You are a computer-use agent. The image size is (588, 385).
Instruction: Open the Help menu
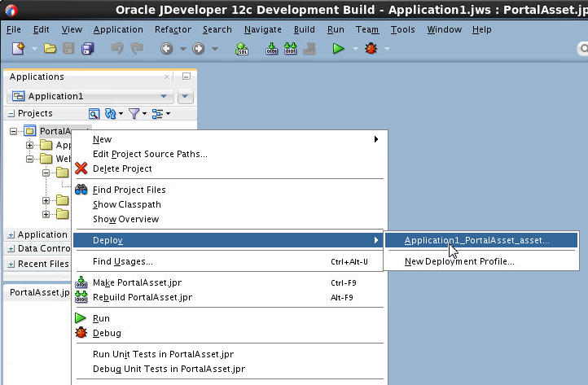click(482, 29)
